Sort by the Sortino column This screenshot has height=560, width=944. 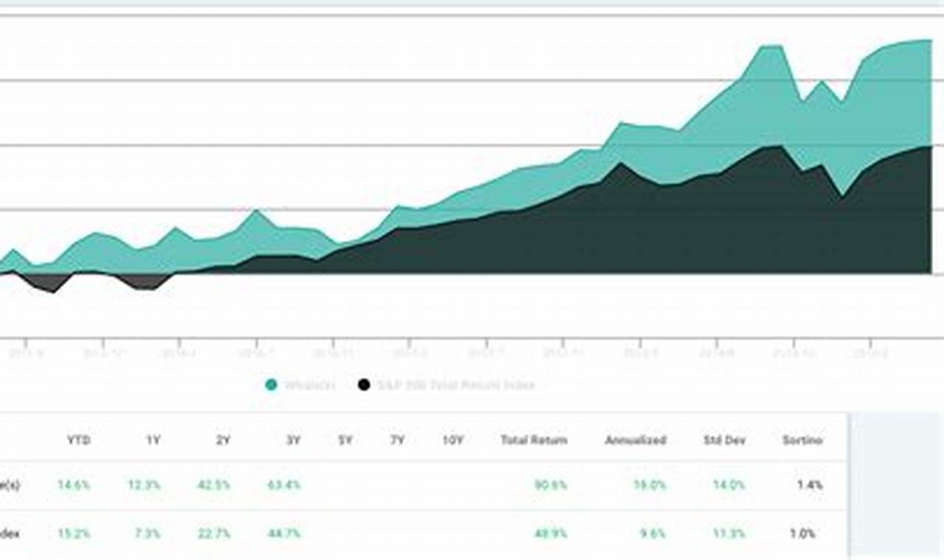click(x=802, y=441)
